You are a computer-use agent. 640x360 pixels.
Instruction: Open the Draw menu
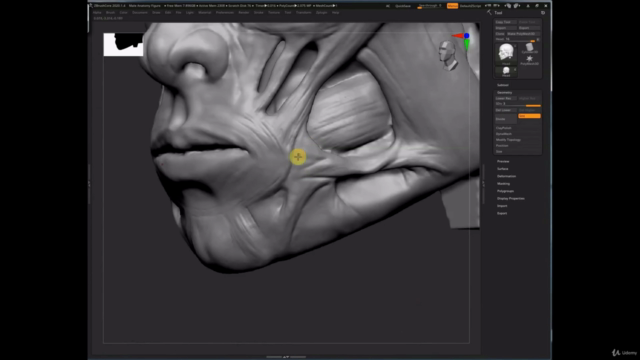[x=156, y=13]
